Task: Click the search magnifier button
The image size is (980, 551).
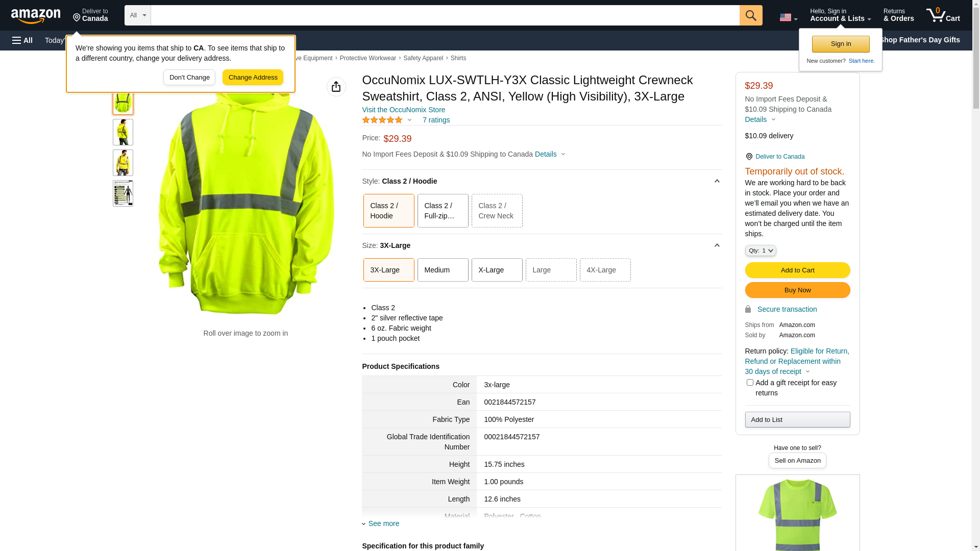Action: click(750, 15)
